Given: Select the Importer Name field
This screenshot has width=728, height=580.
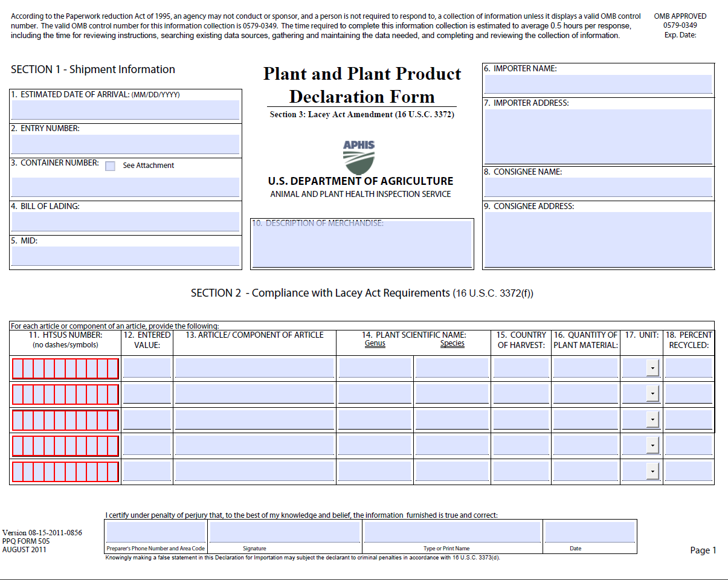Looking at the screenshot, I should pos(598,84).
